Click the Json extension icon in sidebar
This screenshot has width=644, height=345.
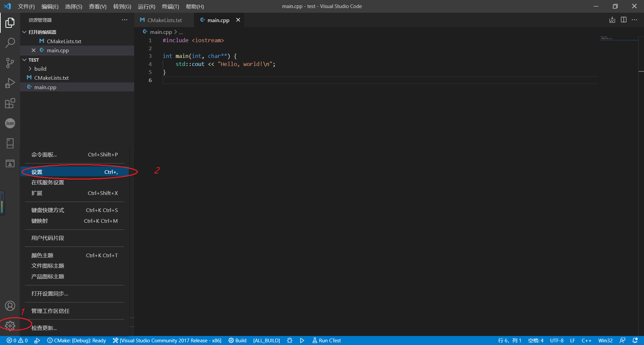pos(10,123)
